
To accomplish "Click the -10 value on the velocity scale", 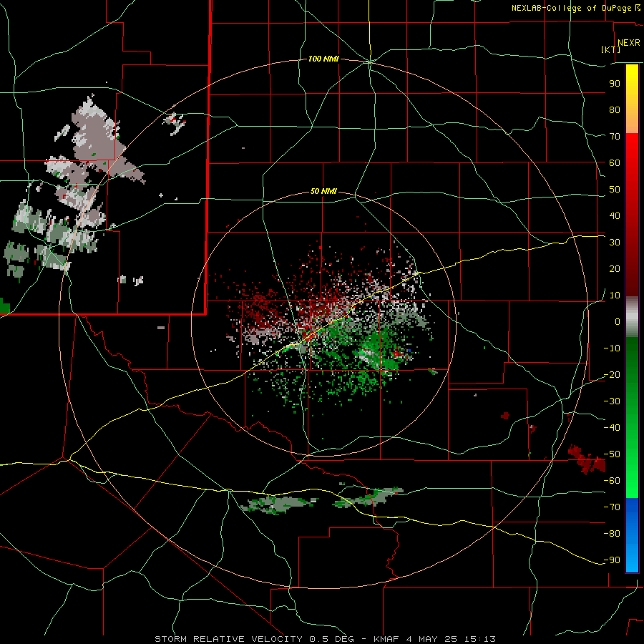I will coord(612,348).
